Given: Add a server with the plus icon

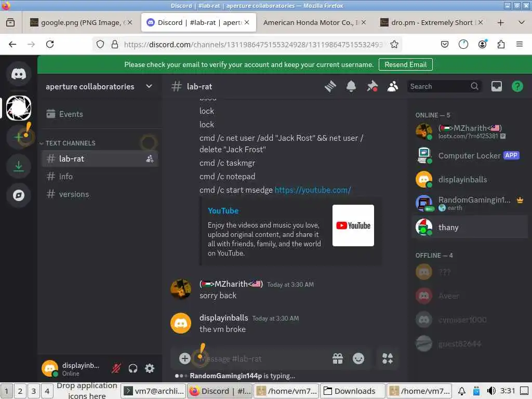Looking at the screenshot, I should (19, 137).
